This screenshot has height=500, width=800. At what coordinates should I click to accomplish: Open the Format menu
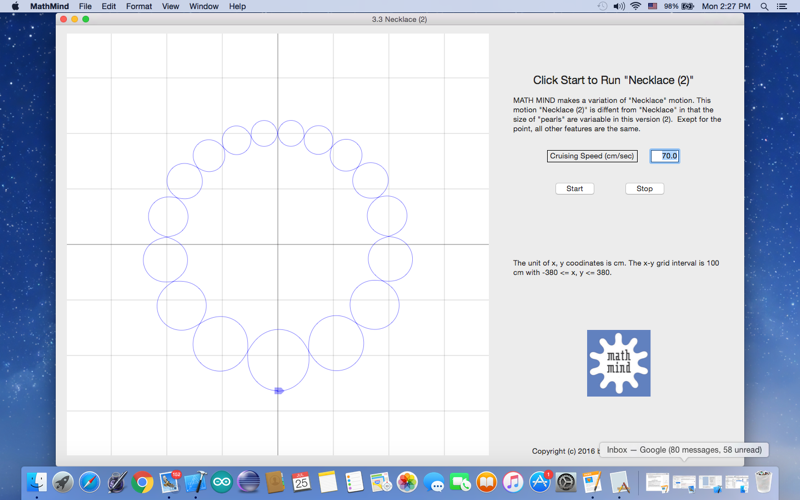[x=139, y=6]
